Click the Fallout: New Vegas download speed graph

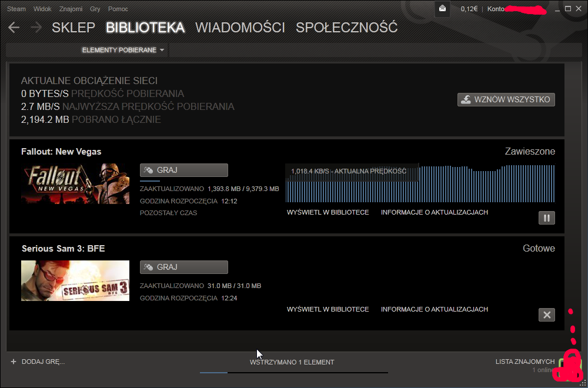click(420, 183)
